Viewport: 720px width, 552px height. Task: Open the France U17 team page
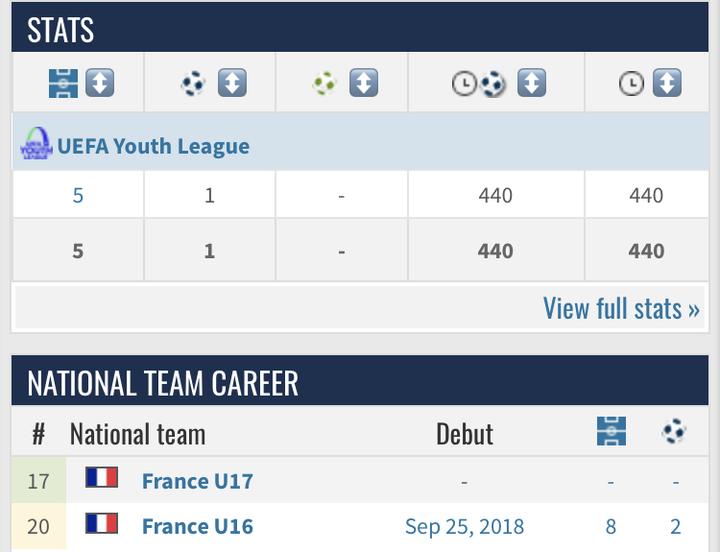tap(197, 481)
